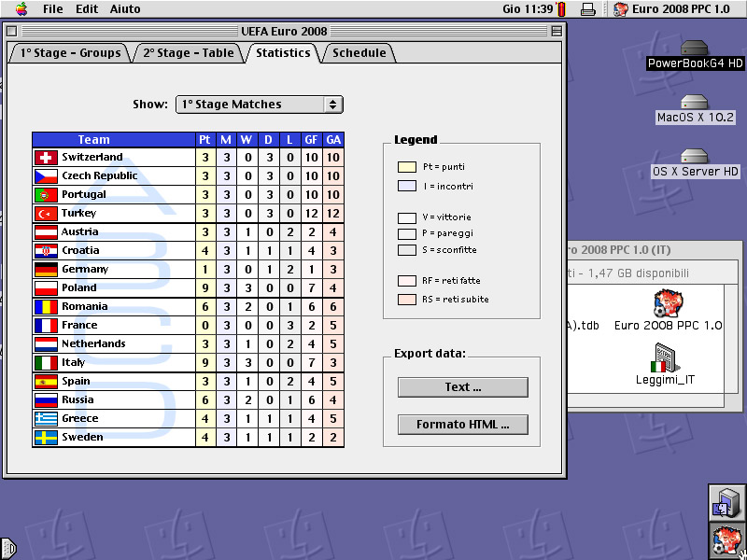Click the team name Poland
The height and width of the screenshot is (560, 747).
pyautogui.click(x=79, y=288)
